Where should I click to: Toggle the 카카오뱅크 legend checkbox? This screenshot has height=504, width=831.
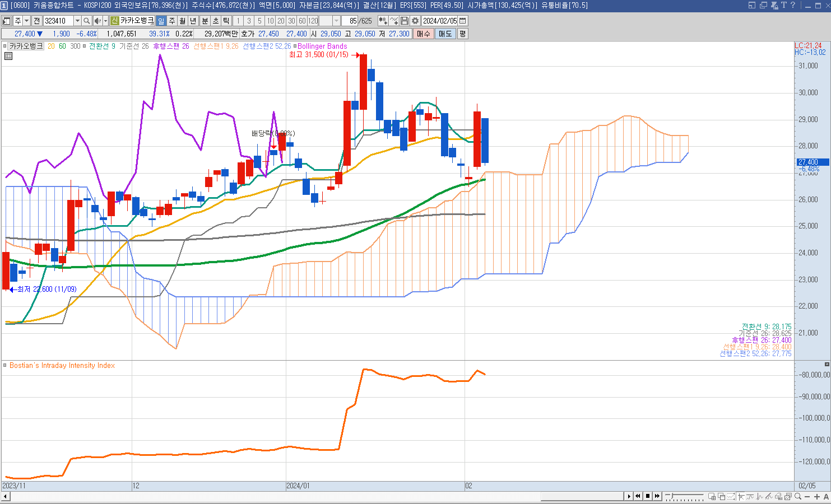coord(5,46)
